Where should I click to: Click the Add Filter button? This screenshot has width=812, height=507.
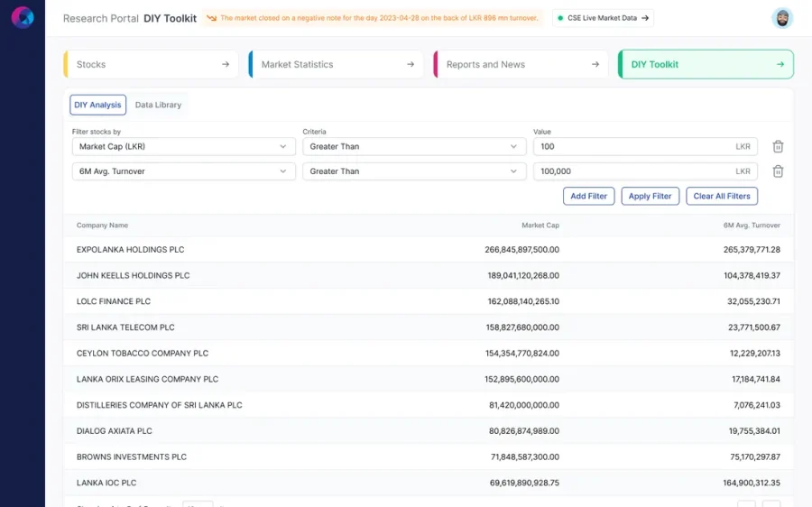[x=589, y=197]
